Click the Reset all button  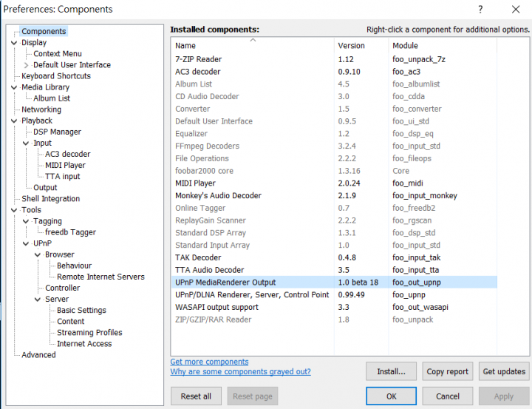tap(196, 396)
